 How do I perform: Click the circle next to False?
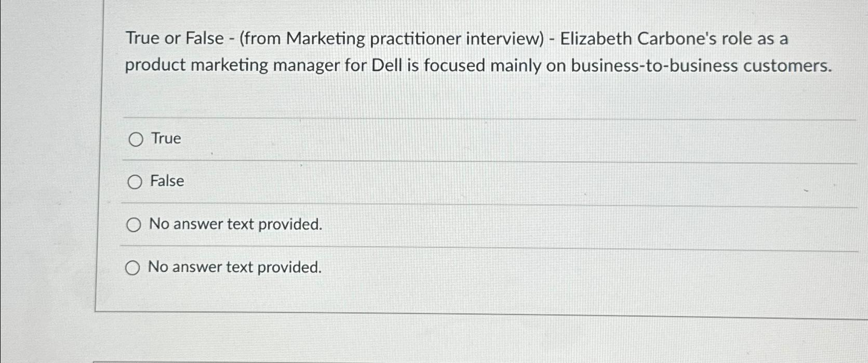tap(136, 181)
